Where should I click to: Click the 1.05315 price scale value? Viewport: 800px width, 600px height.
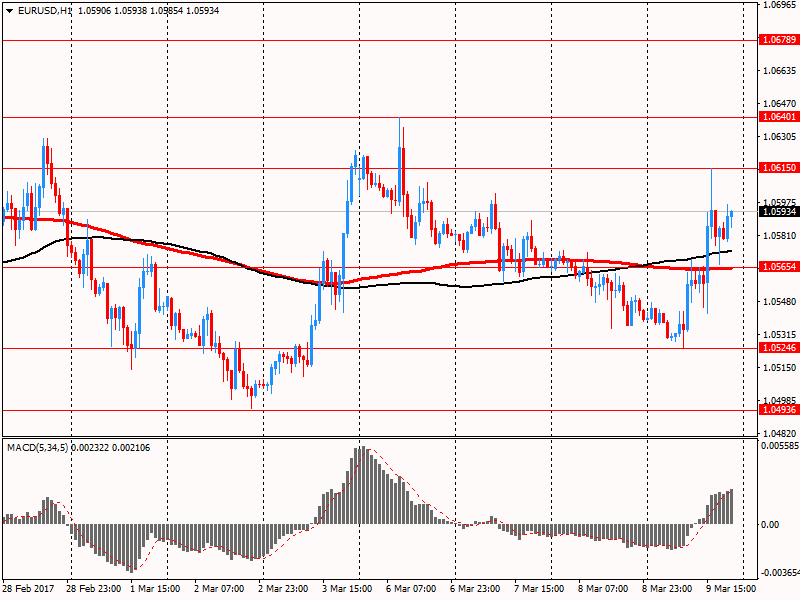(x=779, y=334)
